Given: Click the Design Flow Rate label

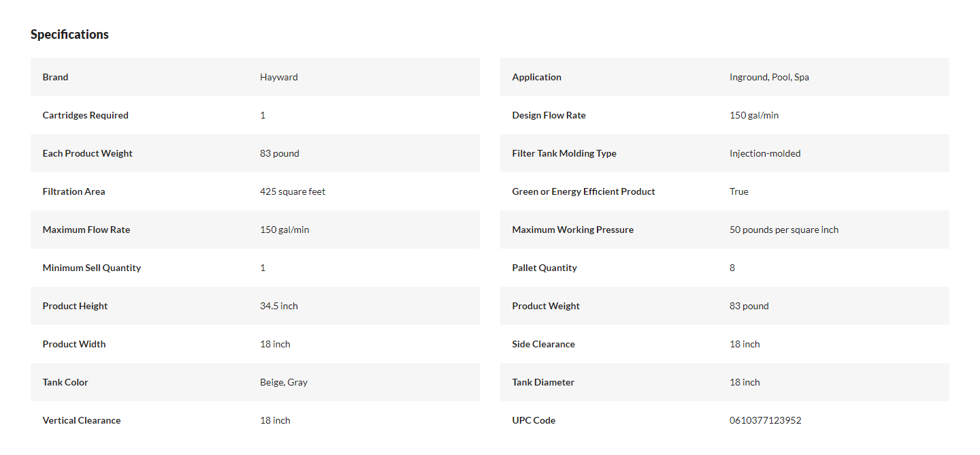Looking at the screenshot, I should point(549,115).
